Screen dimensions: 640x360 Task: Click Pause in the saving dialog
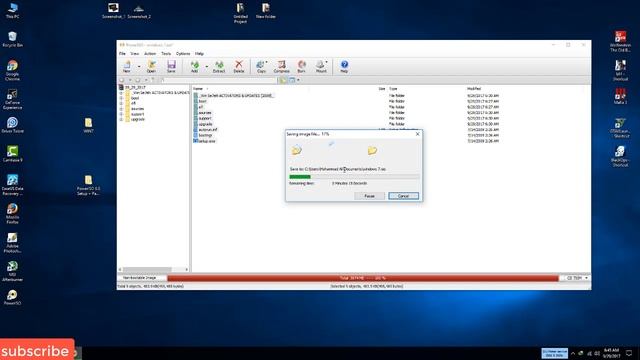(369, 196)
